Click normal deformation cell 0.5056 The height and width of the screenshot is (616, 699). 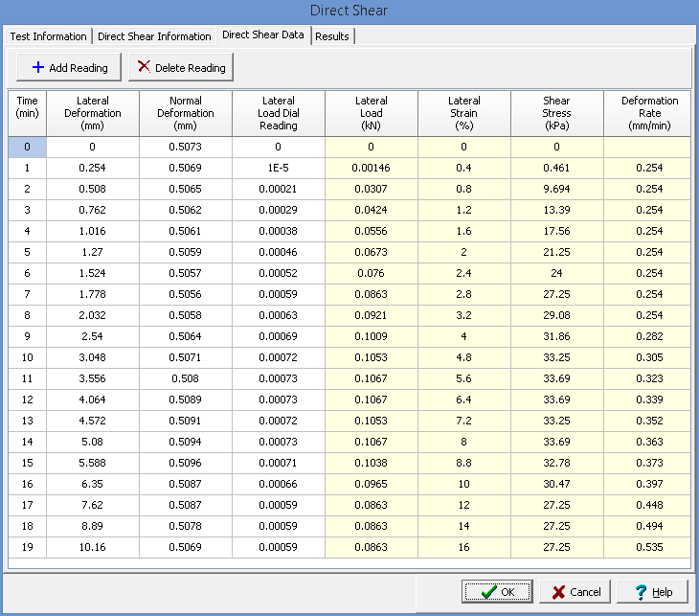(186, 294)
